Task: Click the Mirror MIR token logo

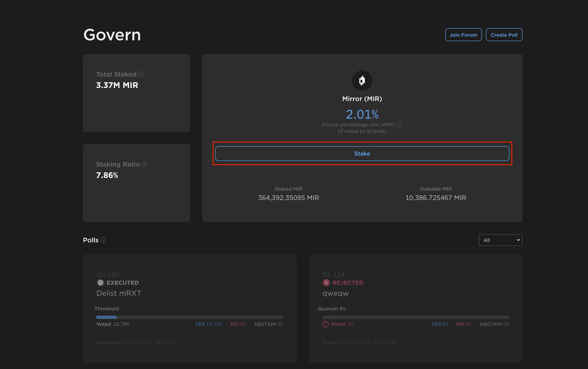Action: point(362,80)
